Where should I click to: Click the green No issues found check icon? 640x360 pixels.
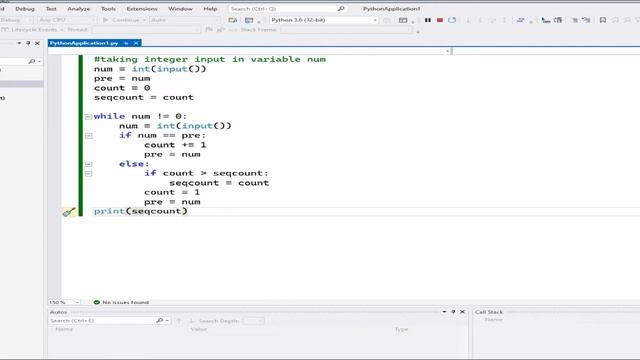point(97,302)
